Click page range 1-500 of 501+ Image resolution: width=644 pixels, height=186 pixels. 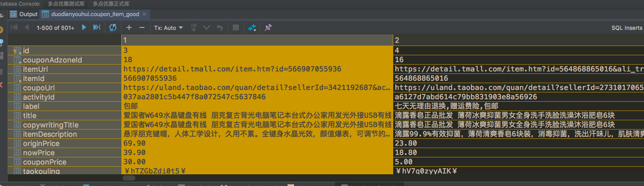pyautogui.click(x=55, y=28)
